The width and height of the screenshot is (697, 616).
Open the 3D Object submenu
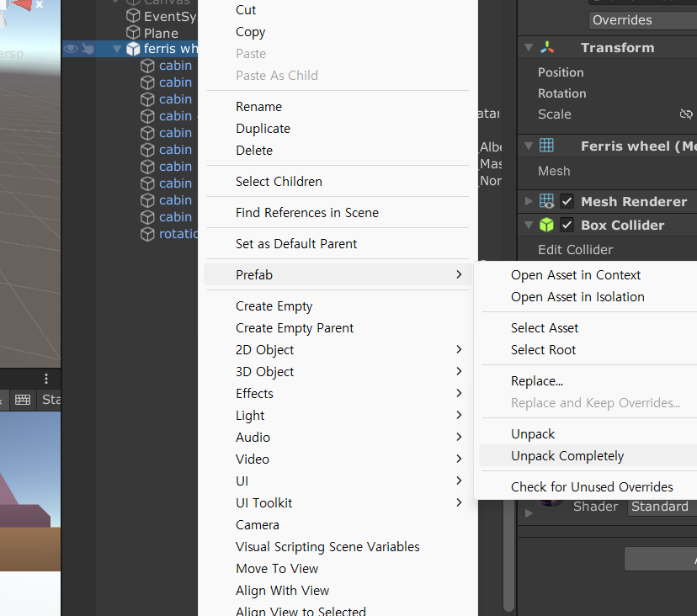tap(338, 372)
